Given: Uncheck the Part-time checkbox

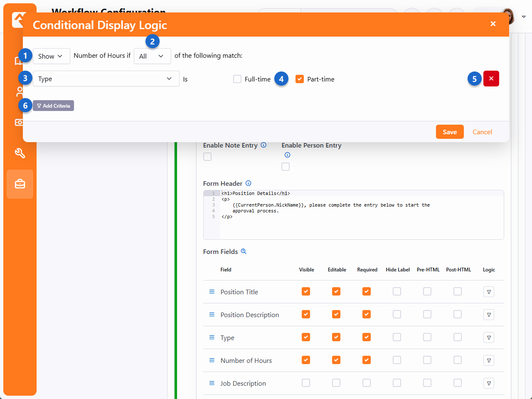Looking at the screenshot, I should click(x=300, y=79).
